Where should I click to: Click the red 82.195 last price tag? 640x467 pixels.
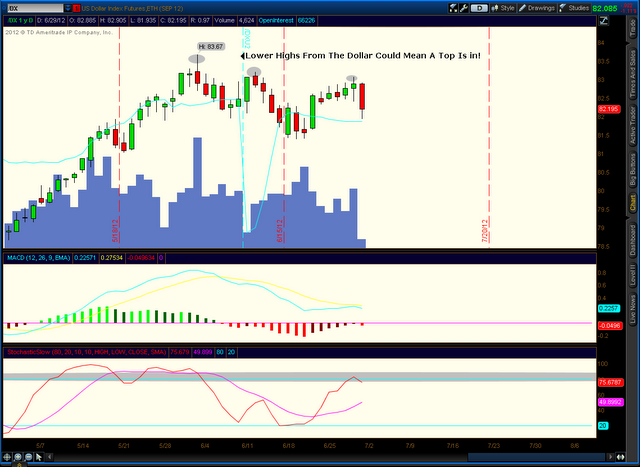coord(609,109)
